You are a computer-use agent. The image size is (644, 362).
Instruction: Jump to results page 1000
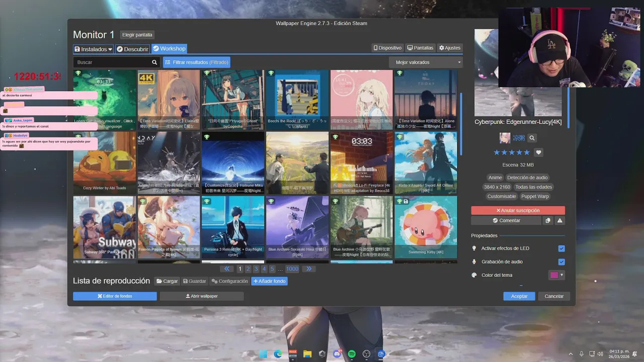click(x=292, y=269)
